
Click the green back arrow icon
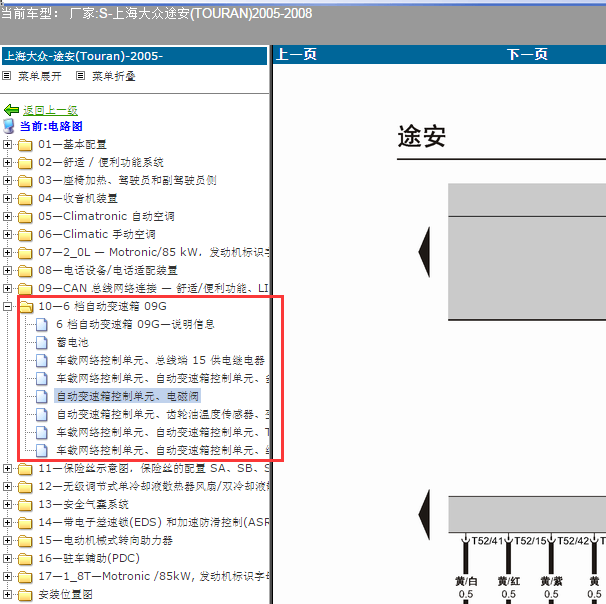click(11, 110)
